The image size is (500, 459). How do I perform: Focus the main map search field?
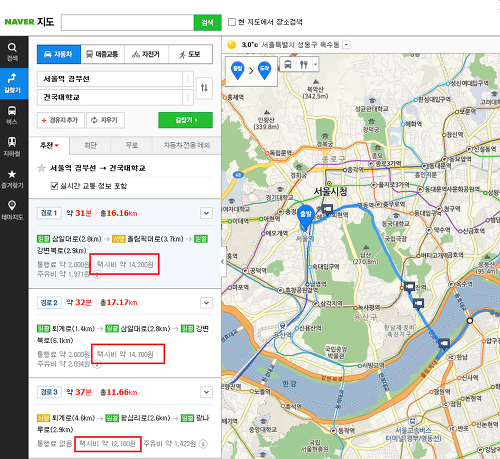pos(127,22)
